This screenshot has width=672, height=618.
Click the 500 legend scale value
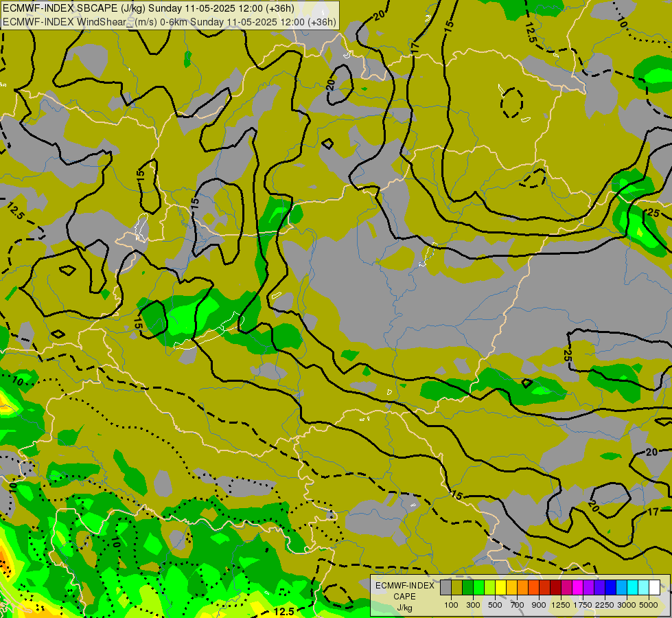tap(495, 605)
